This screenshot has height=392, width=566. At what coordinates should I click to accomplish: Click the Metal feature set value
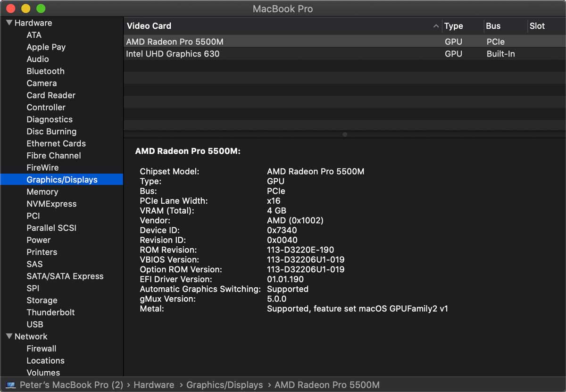pyautogui.click(x=358, y=309)
